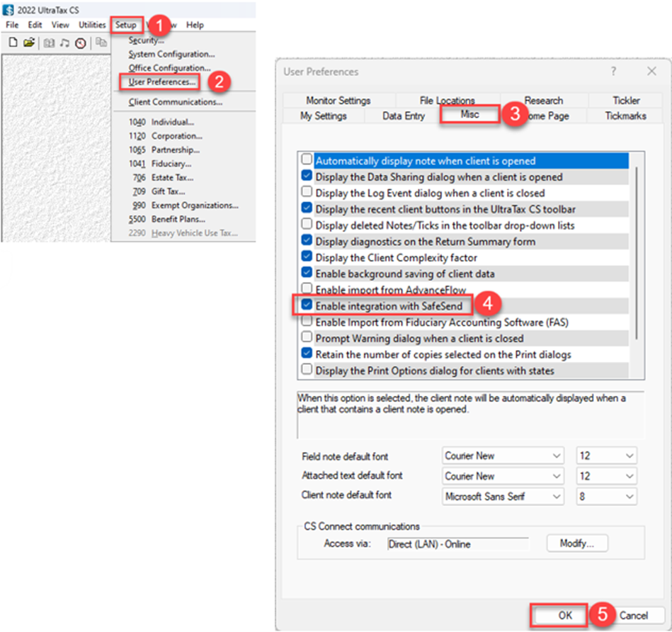Click the open book toolbar icon
Viewport: 672px width, 632px height.
tap(49, 43)
